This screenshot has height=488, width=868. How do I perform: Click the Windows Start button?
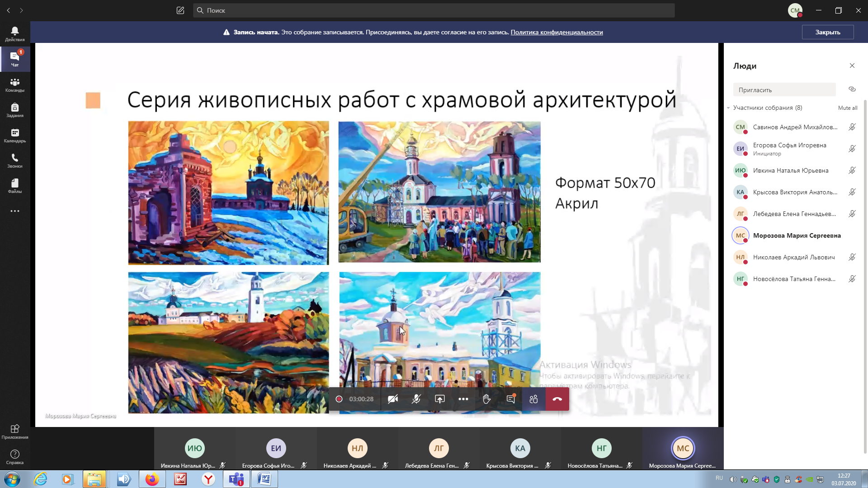12,479
